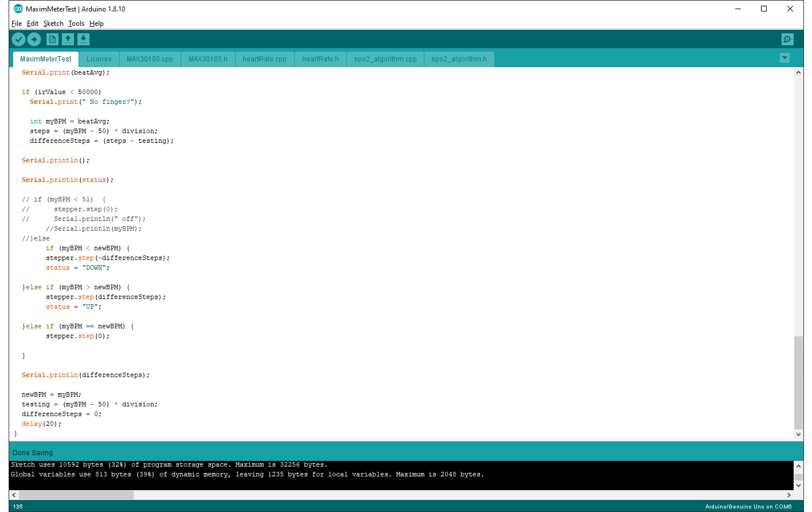Open the File menu

click(x=17, y=24)
